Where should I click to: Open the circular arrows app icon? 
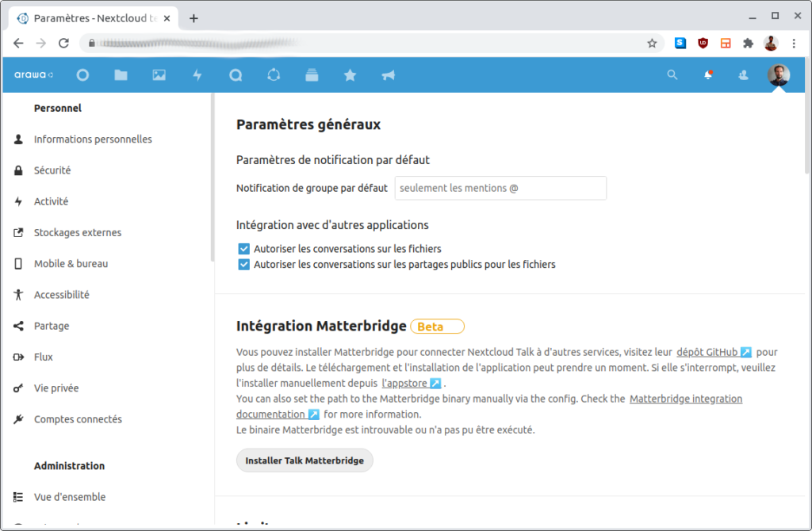[x=274, y=75]
